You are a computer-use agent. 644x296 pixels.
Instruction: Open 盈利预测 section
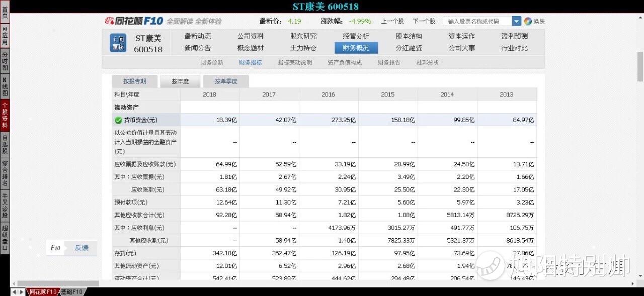pyautogui.click(x=515, y=36)
